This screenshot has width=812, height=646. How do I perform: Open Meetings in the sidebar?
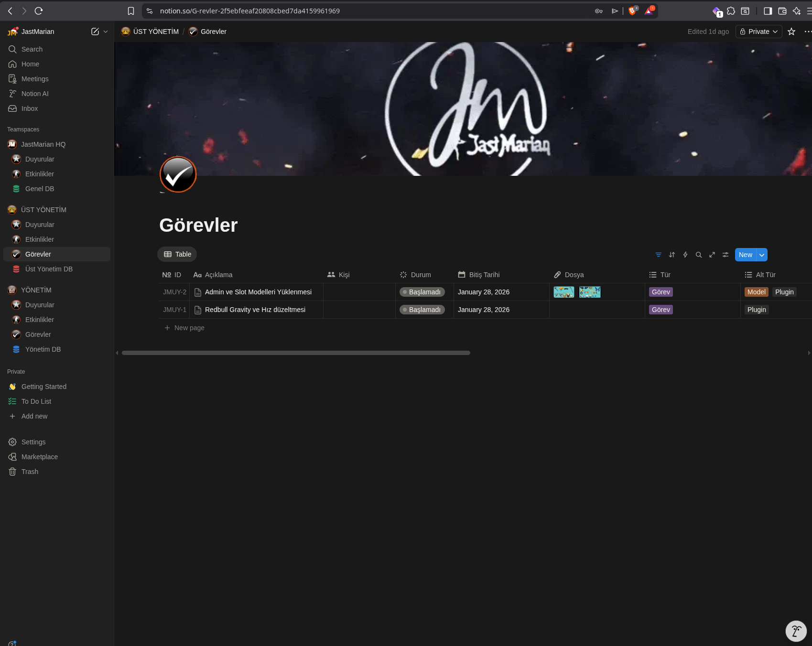pos(57,79)
